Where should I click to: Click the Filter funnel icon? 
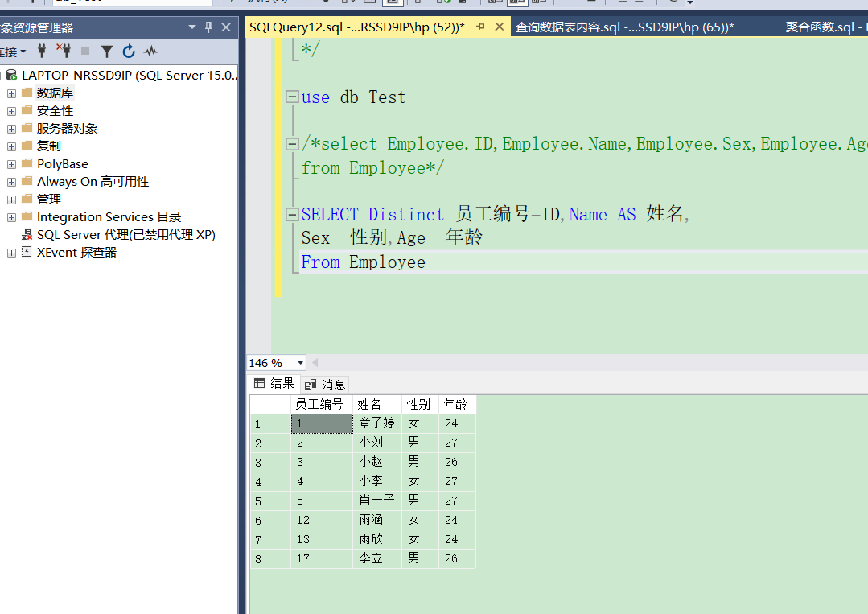pyautogui.click(x=107, y=52)
